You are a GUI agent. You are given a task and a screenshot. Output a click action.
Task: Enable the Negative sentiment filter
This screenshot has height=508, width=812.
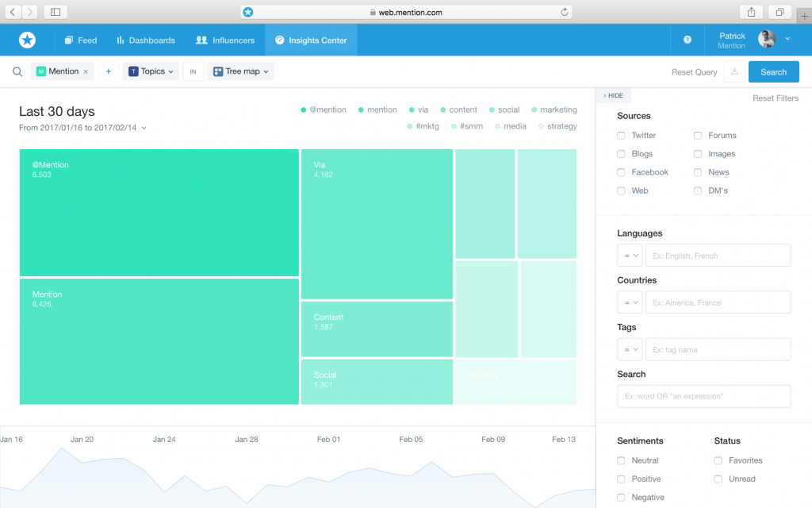(x=621, y=497)
